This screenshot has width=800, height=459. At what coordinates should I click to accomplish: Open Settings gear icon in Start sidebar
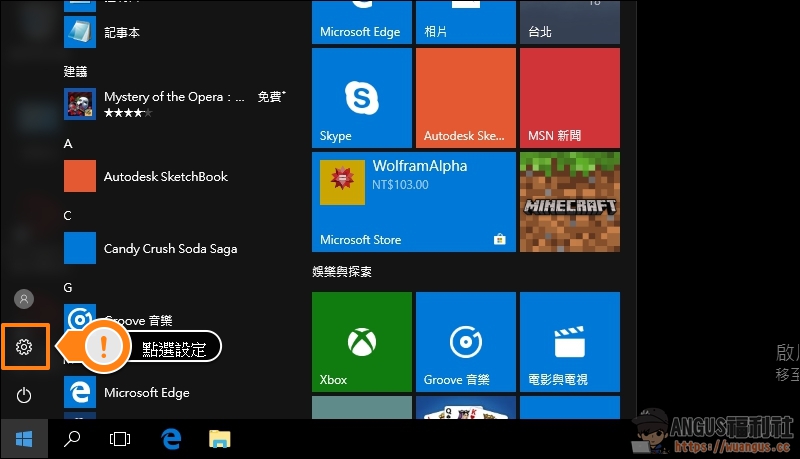click(25, 347)
